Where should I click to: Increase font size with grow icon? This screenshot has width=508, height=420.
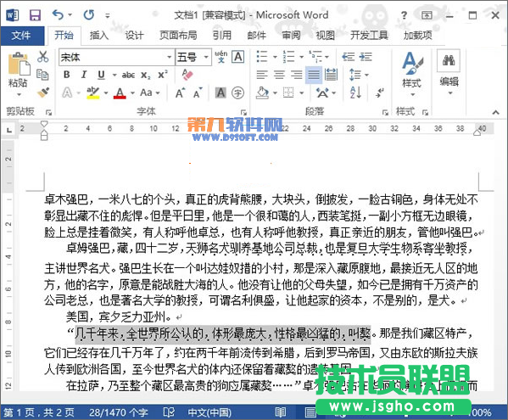pyautogui.click(x=180, y=93)
